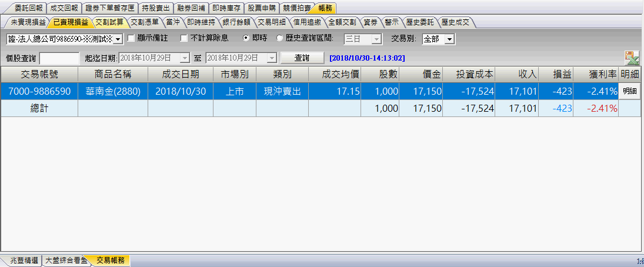Click the 個股查詢 input field
The image size is (644, 267).
pos(59,58)
